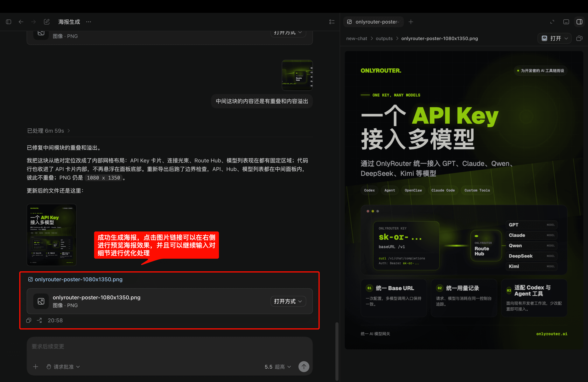Open the 请求批准 permission dropdown
This screenshot has width=588, height=382.
coord(63,367)
